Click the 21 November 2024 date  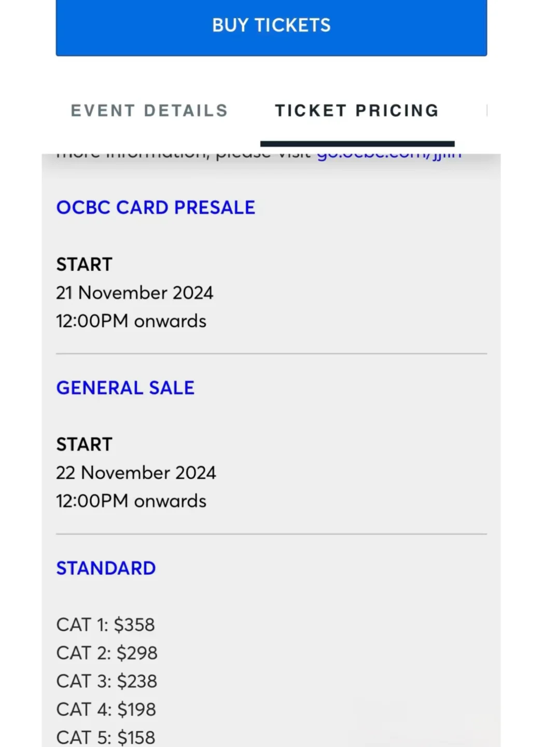point(134,293)
